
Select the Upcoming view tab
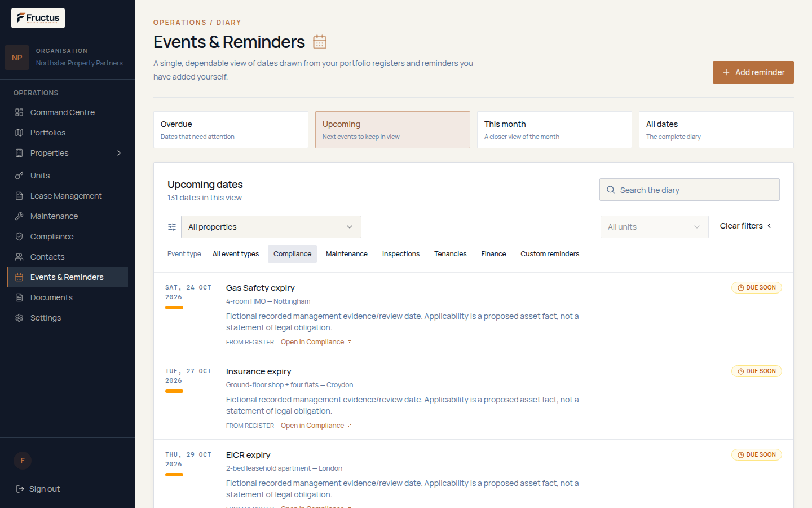(392, 130)
